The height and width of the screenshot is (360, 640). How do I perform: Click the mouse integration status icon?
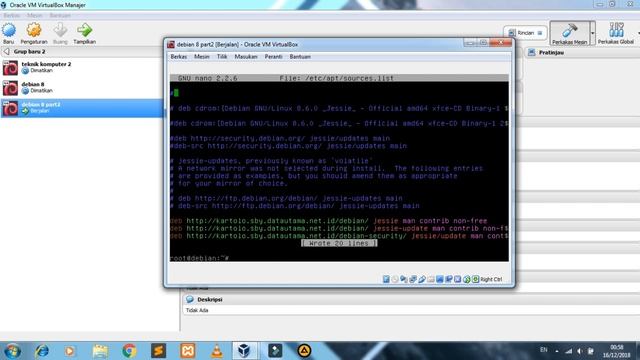click(467, 279)
